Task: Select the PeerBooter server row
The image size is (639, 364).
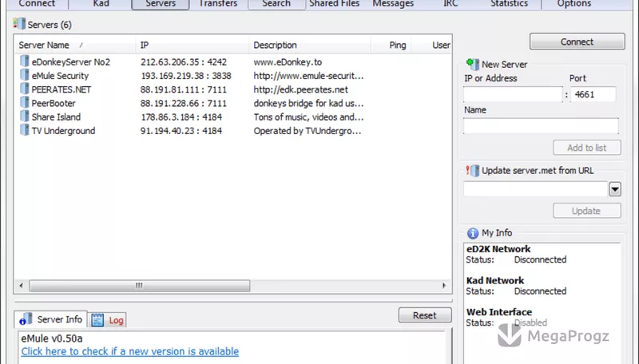Action: [x=232, y=104]
